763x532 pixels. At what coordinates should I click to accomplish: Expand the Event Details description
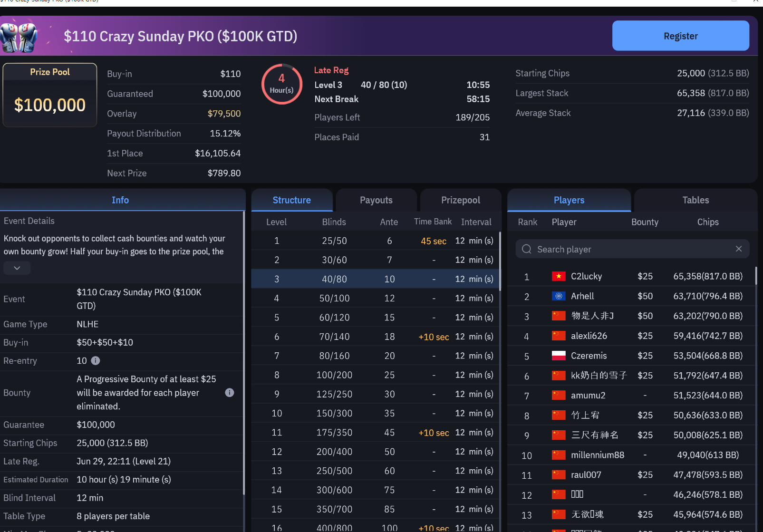pyautogui.click(x=17, y=268)
